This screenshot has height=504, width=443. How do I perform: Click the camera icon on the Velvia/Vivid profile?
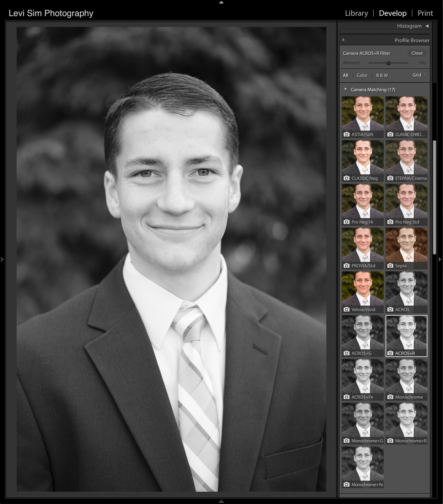click(346, 309)
